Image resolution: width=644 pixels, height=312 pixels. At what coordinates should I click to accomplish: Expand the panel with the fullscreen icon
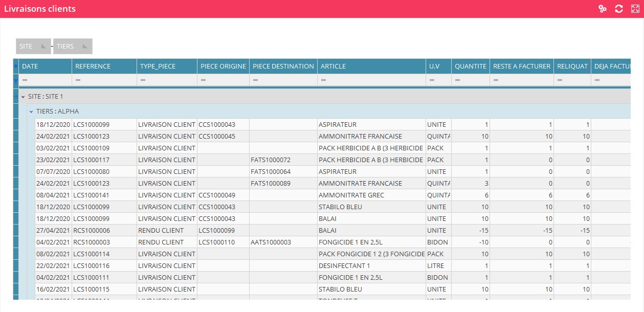[635, 9]
